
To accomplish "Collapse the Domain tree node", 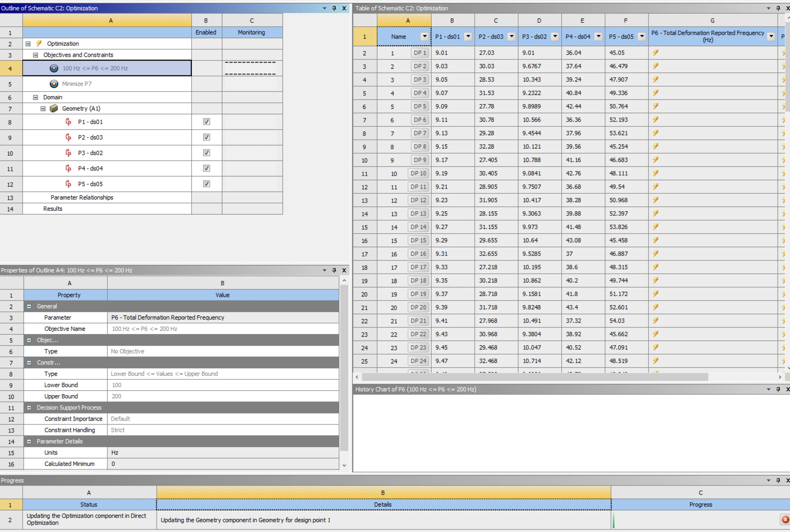I will pos(35,97).
